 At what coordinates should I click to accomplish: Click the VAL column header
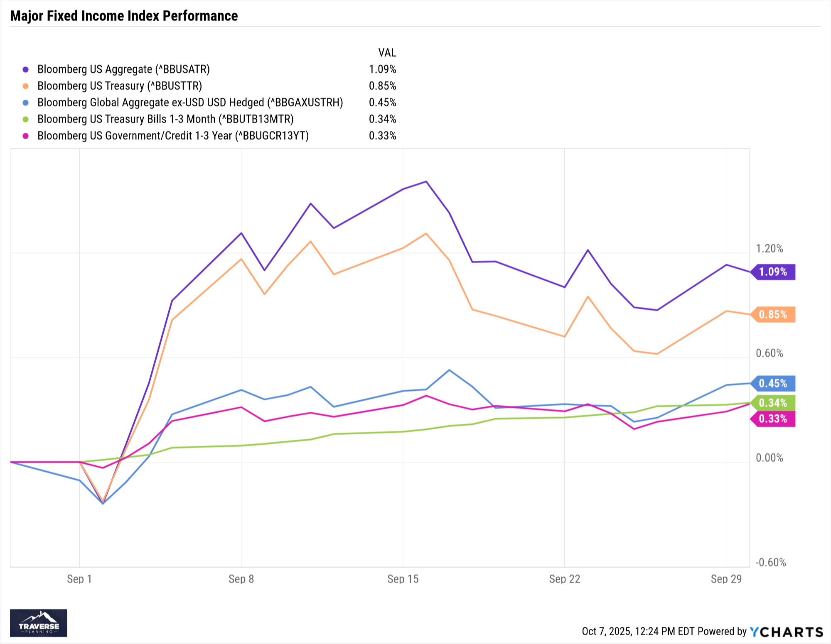pos(387,53)
